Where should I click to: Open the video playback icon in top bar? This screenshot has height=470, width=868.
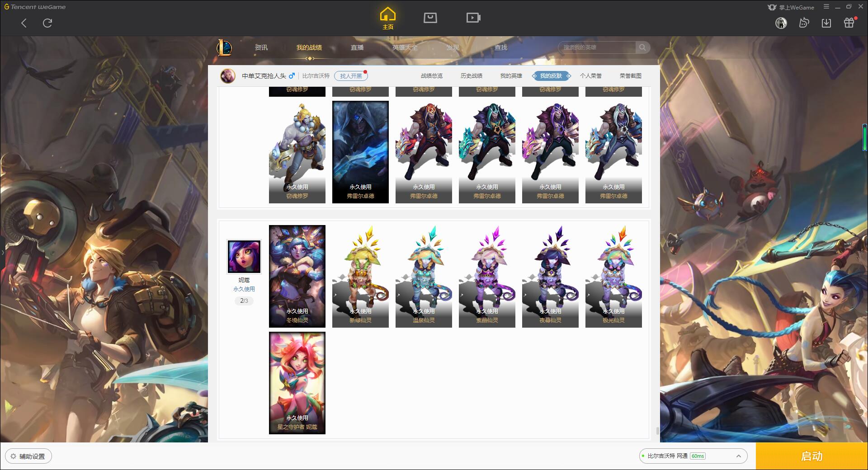click(x=473, y=18)
